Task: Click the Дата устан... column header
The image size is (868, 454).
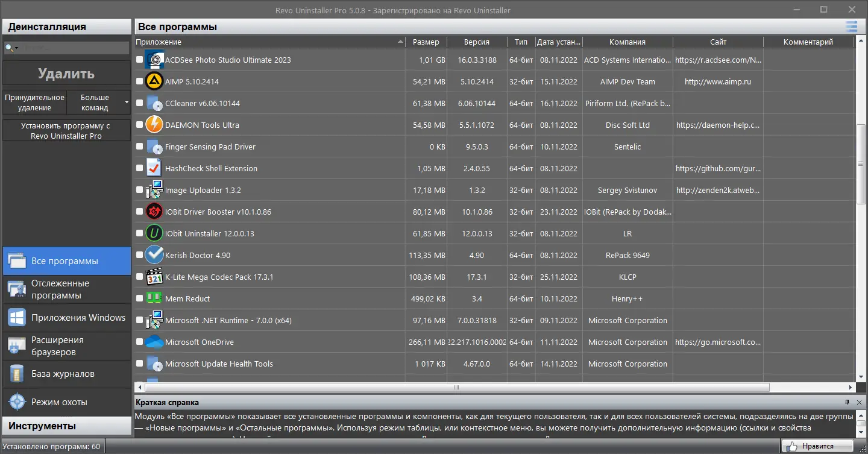Action: [x=559, y=42]
